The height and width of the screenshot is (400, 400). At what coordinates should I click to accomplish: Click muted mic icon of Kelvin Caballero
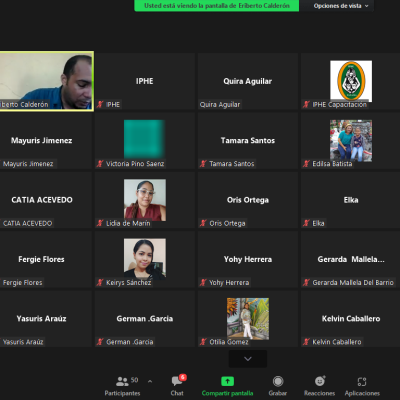tap(306, 342)
